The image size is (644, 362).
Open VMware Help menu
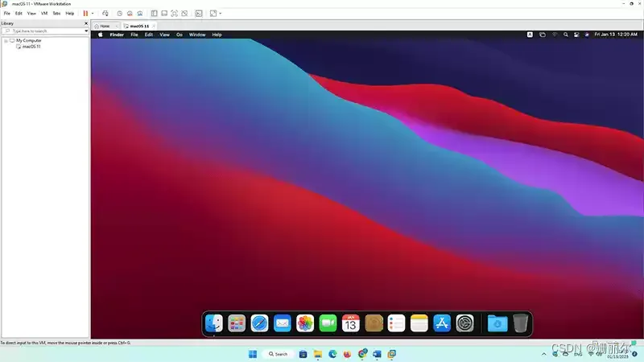[x=70, y=14]
